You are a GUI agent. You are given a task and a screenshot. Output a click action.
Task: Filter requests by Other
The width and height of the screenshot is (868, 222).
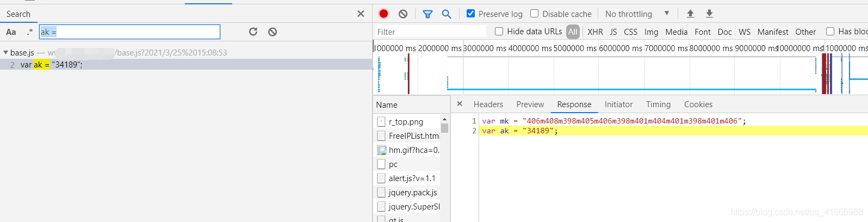click(805, 32)
